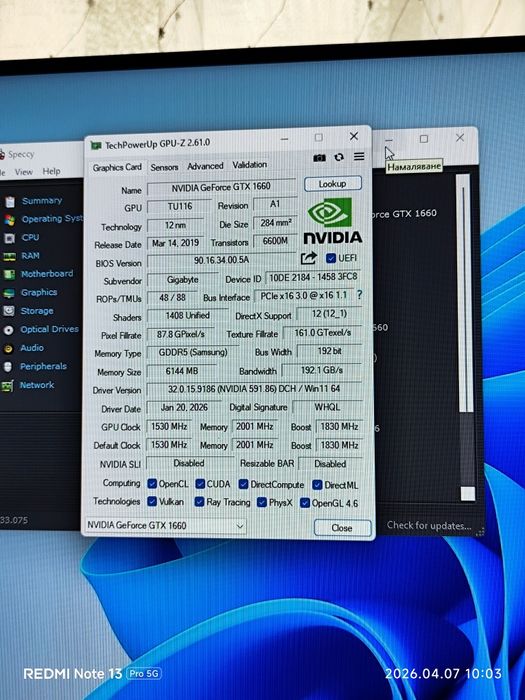
Task: Click Check for updates in Speccy
Action: click(x=429, y=525)
